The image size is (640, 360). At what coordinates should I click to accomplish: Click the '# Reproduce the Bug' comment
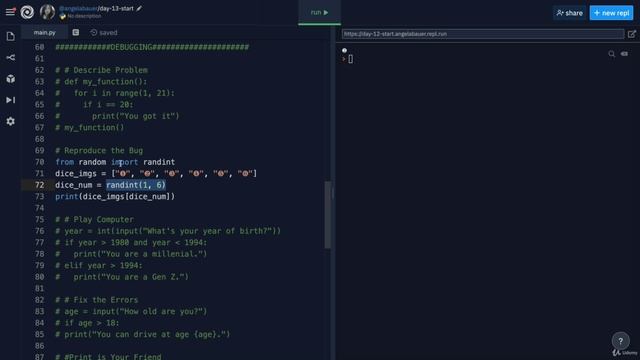99,151
